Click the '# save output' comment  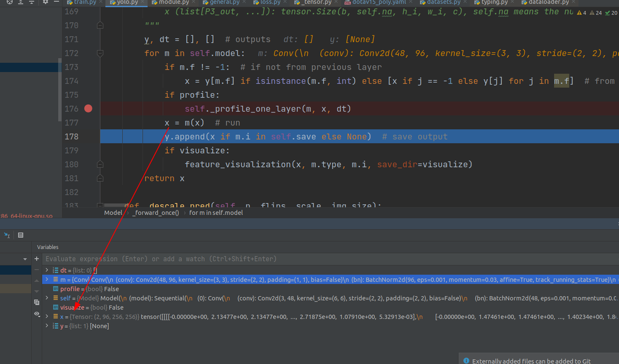click(415, 137)
